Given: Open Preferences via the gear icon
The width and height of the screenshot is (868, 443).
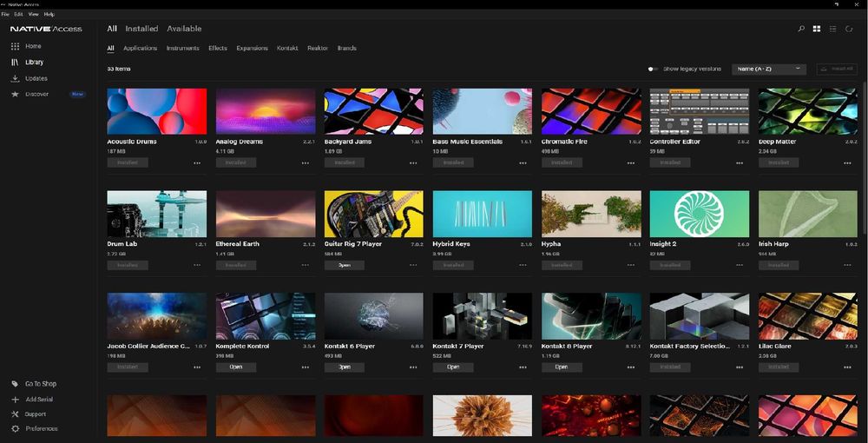Looking at the screenshot, I should [x=15, y=428].
